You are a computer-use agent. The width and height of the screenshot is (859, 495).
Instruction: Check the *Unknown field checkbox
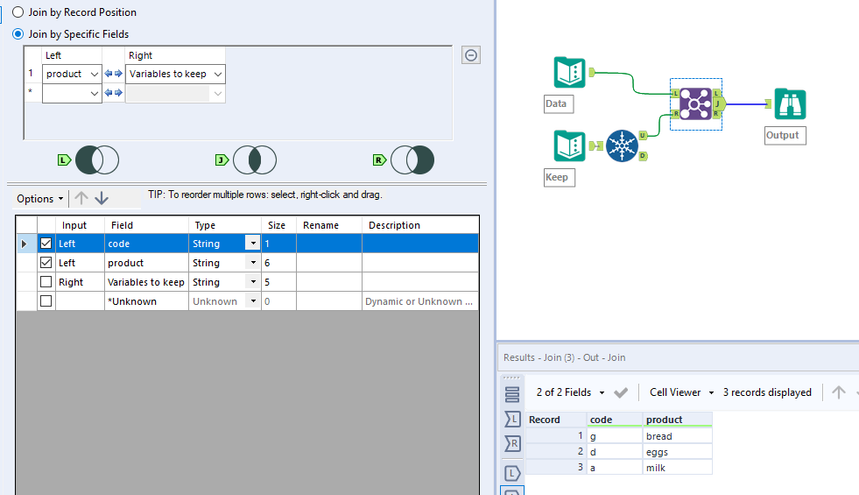pos(46,301)
